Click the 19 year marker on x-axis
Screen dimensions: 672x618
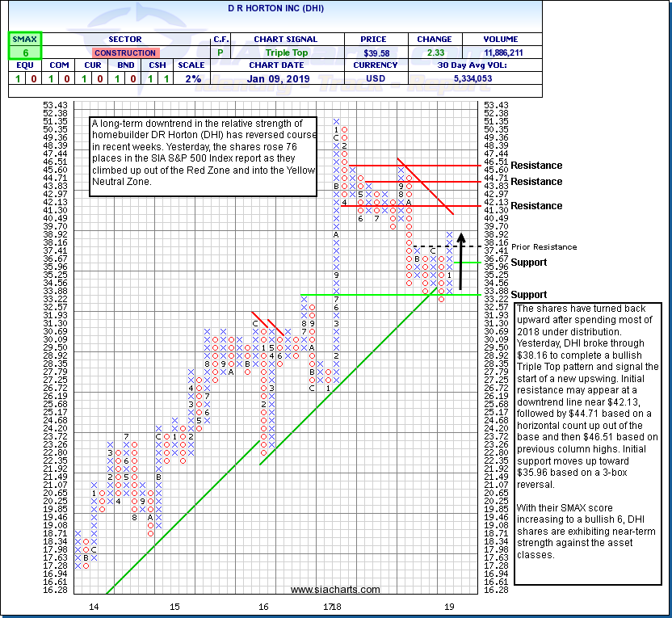449,605
